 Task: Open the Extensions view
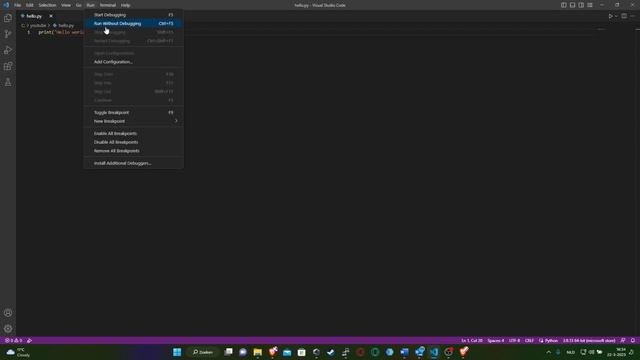click(8, 66)
